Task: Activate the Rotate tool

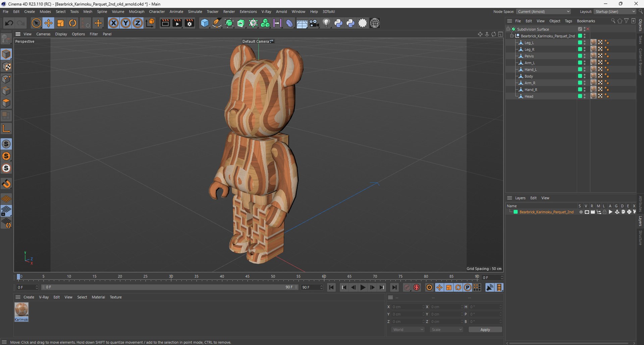Action: pos(73,23)
